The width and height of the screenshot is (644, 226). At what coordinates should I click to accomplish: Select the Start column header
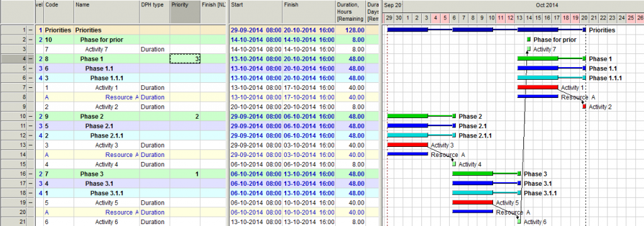pyautogui.click(x=255, y=11)
